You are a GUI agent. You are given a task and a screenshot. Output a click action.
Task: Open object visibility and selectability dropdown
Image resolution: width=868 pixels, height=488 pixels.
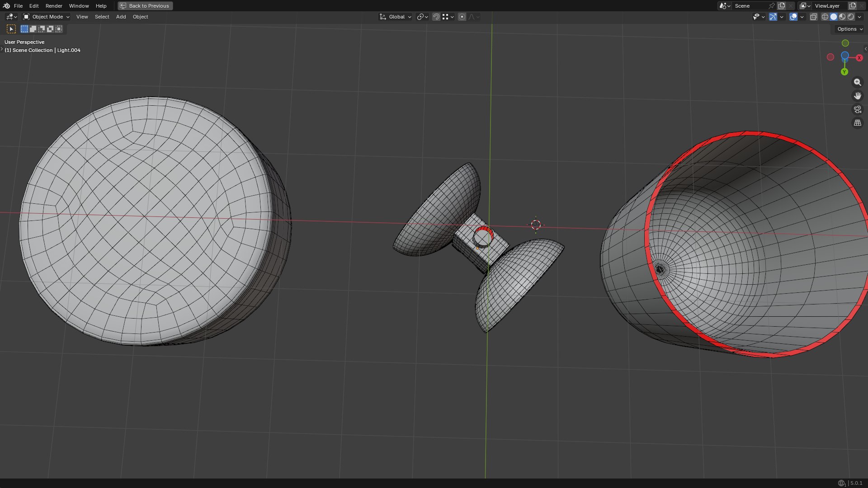click(759, 17)
